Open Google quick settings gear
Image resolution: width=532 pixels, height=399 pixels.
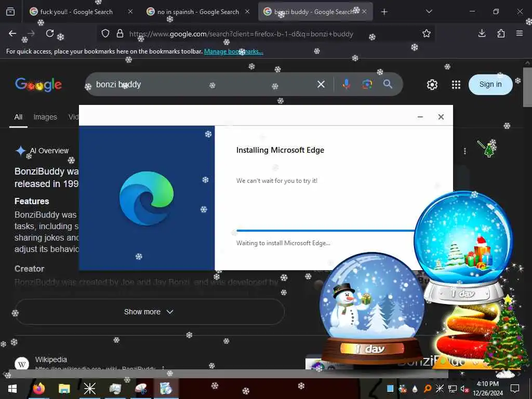coord(432,85)
